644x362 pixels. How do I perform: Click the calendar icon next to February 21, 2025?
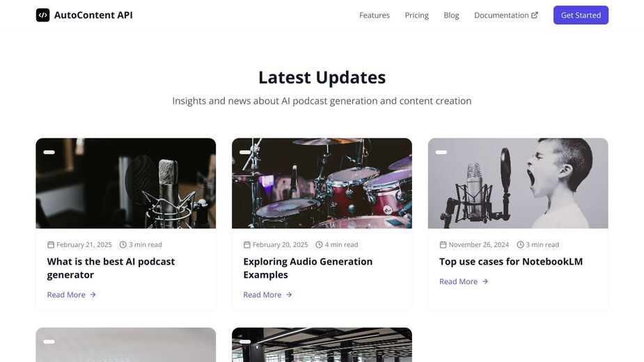[51, 245]
